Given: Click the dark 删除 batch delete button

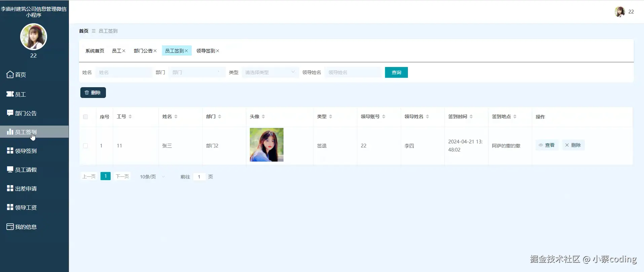Looking at the screenshot, I should [x=93, y=93].
